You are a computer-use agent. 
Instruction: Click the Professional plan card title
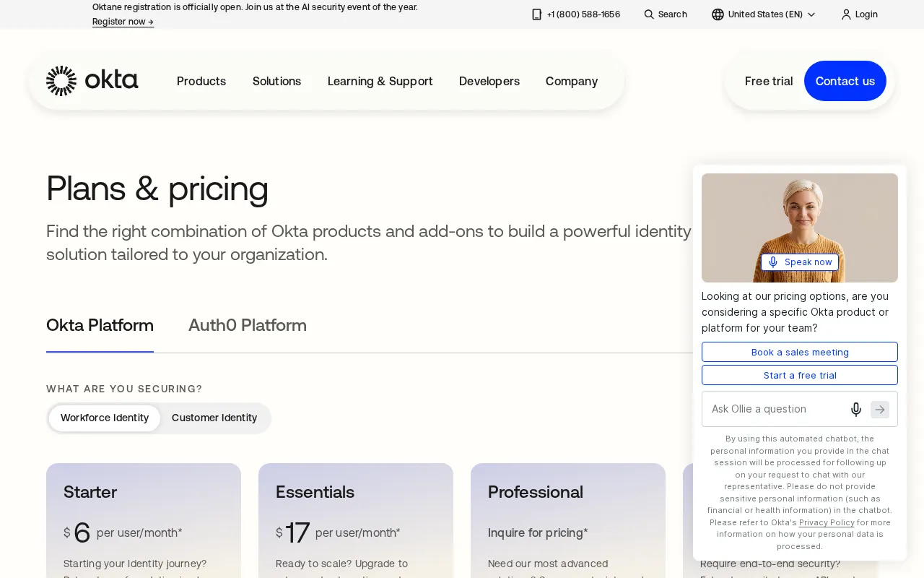(x=536, y=492)
